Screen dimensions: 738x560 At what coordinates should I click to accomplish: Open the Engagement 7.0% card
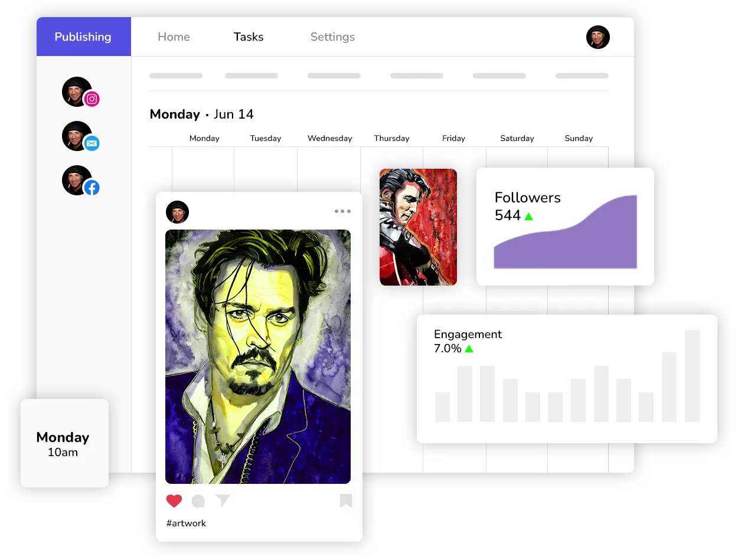567,379
